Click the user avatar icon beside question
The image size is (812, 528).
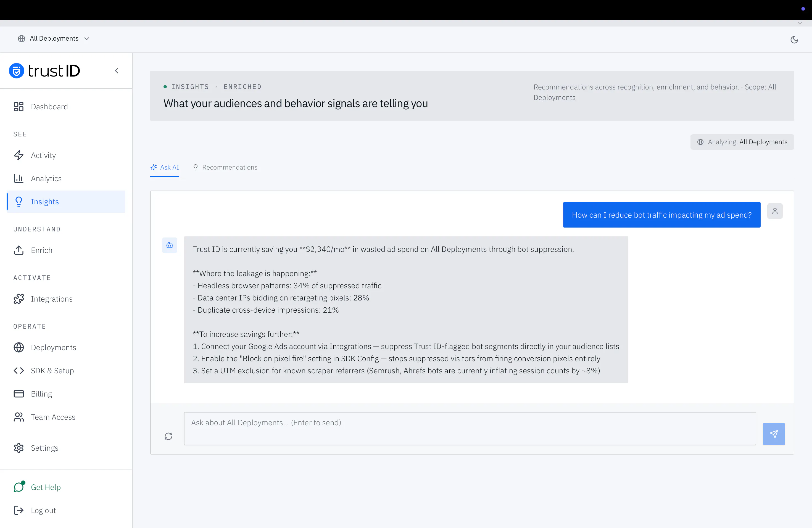pyautogui.click(x=775, y=211)
